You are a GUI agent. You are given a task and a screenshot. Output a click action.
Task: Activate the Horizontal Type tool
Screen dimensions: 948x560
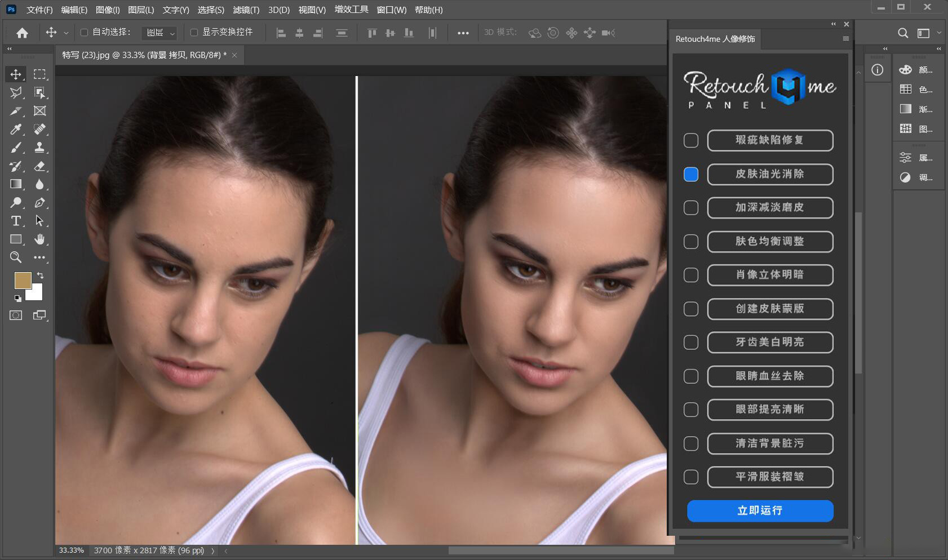point(16,221)
